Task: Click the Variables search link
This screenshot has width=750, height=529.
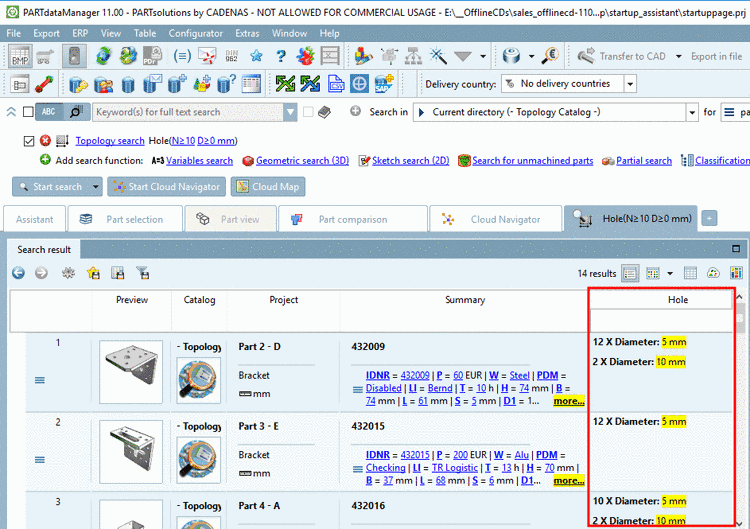Action: [199, 161]
